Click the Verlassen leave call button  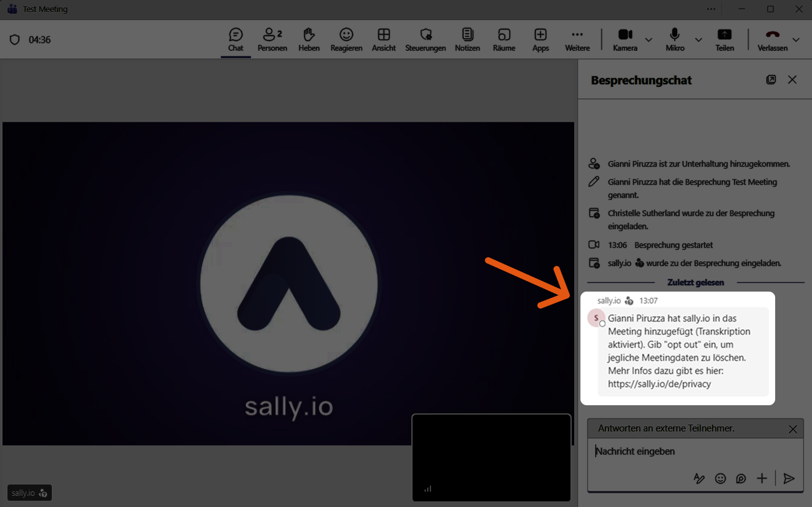click(773, 39)
